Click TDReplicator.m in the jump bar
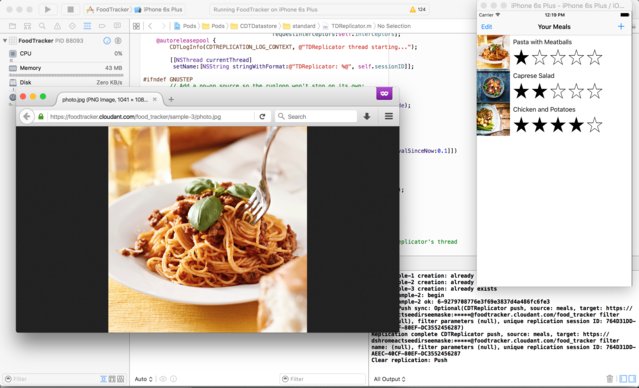This screenshot has height=388, width=639. pos(347,26)
